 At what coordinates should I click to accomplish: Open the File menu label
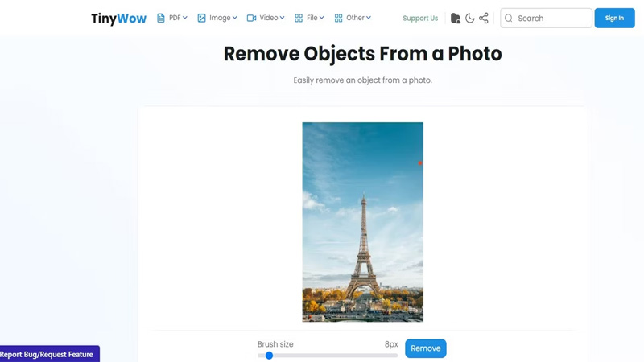click(312, 18)
